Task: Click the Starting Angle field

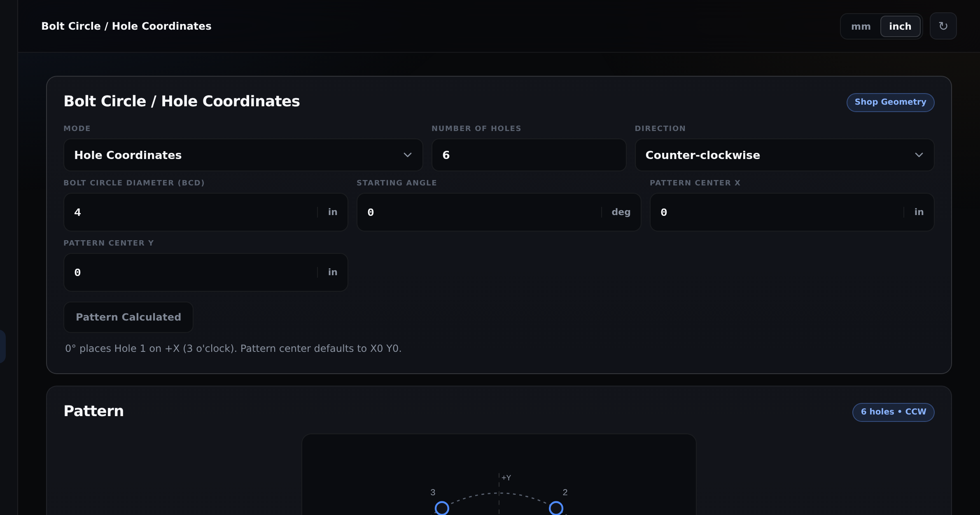Action: 499,212
